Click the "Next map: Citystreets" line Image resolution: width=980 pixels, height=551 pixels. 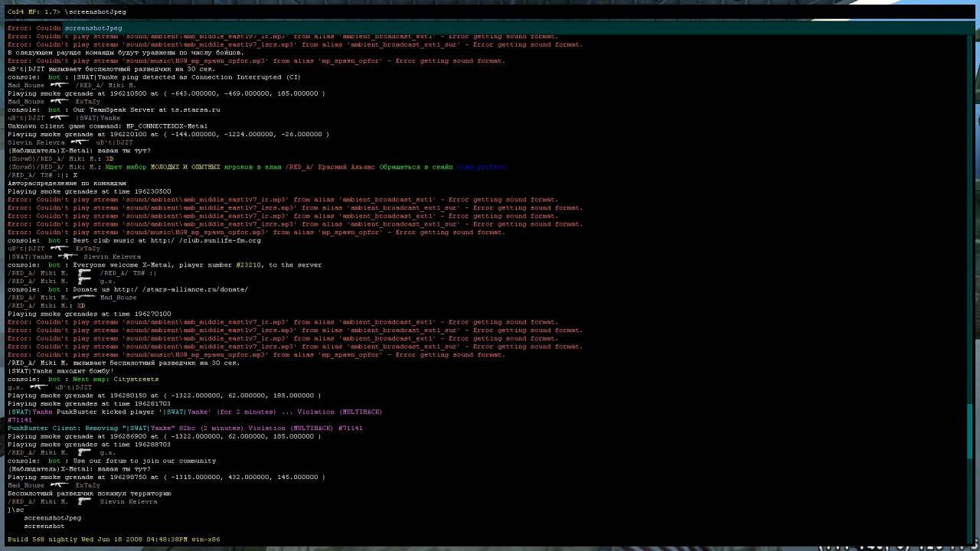click(x=83, y=379)
